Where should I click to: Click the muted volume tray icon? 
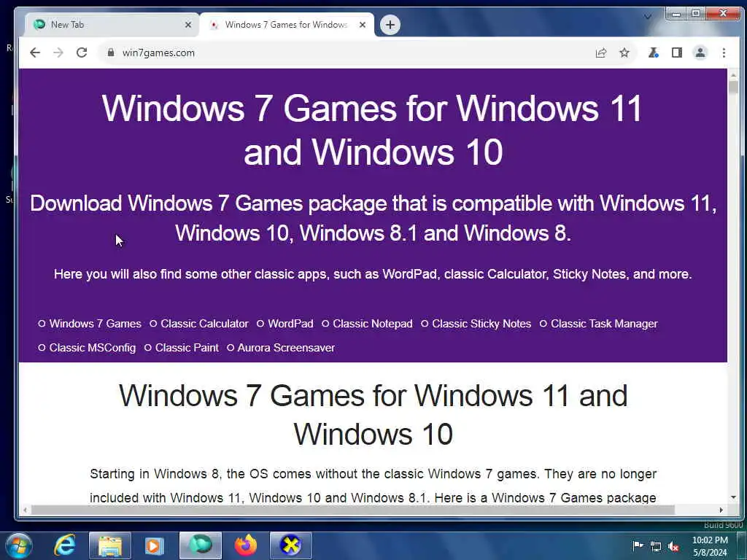coord(673,546)
